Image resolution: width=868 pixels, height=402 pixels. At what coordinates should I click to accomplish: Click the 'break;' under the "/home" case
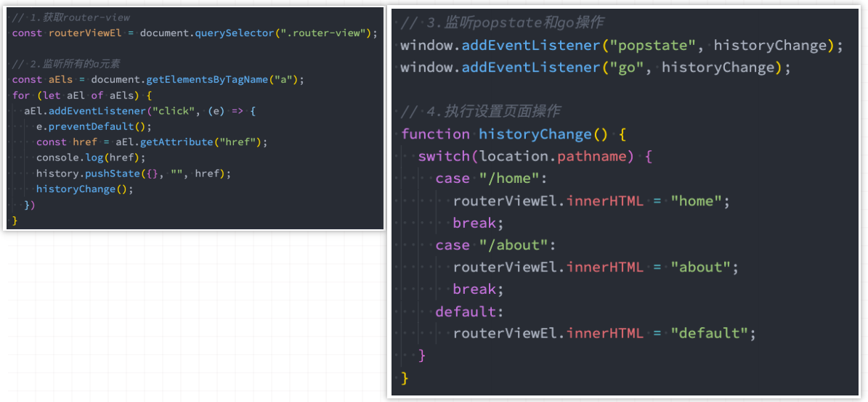pyautogui.click(x=479, y=223)
